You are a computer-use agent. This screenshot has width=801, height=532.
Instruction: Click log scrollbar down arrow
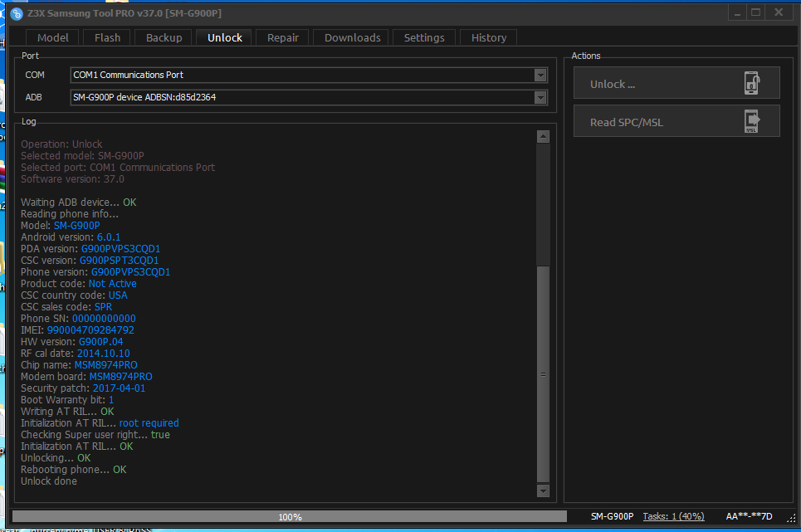coord(543,491)
